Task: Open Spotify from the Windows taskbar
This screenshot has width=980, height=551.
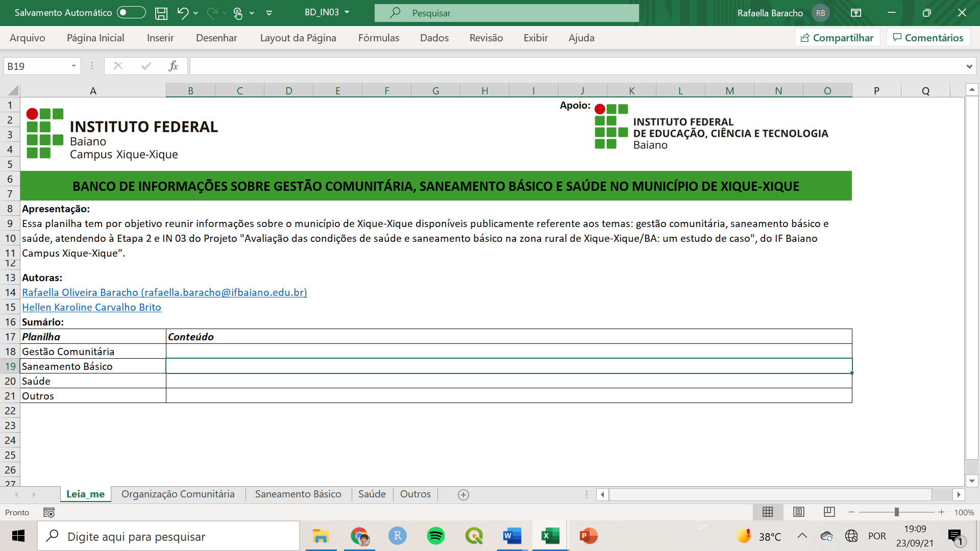Action: coord(435,536)
